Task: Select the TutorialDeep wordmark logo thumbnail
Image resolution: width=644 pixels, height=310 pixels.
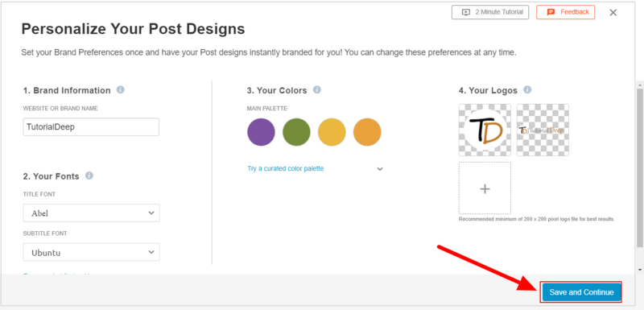Action: [x=543, y=130]
